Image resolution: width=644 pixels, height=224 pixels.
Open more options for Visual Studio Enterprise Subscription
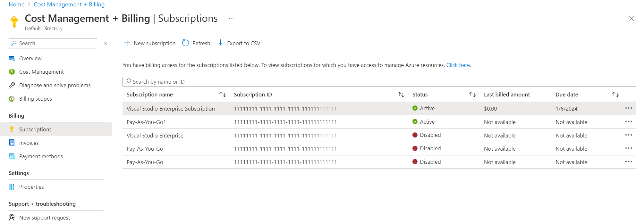point(629,108)
